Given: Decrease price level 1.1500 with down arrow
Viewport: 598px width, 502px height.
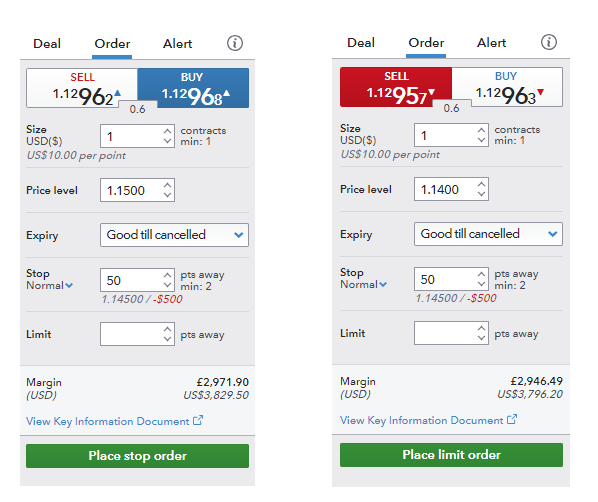Looking at the screenshot, I should click(x=167, y=195).
